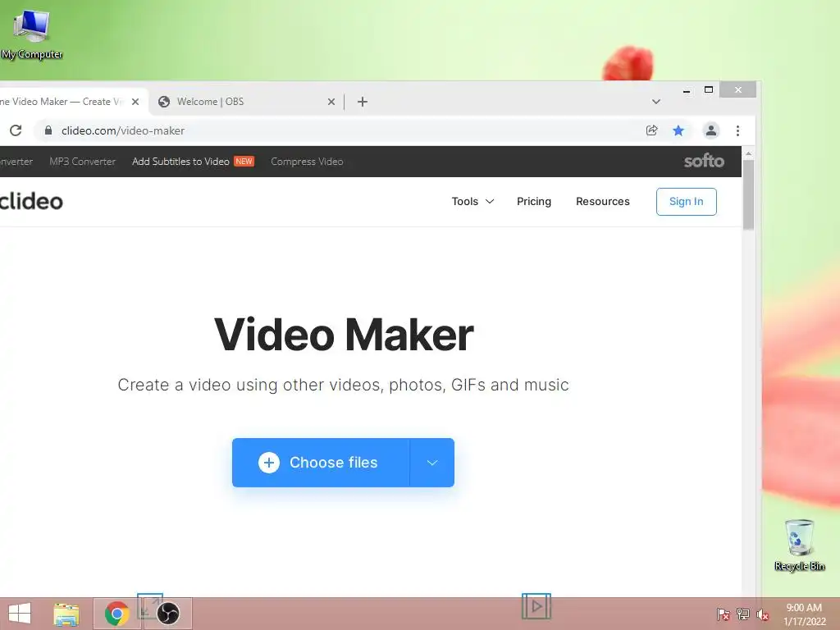The height and width of the screenshot is (630, 840).
Task: Click the page vertical scrollbar thumb
Action: pos(748,194)
